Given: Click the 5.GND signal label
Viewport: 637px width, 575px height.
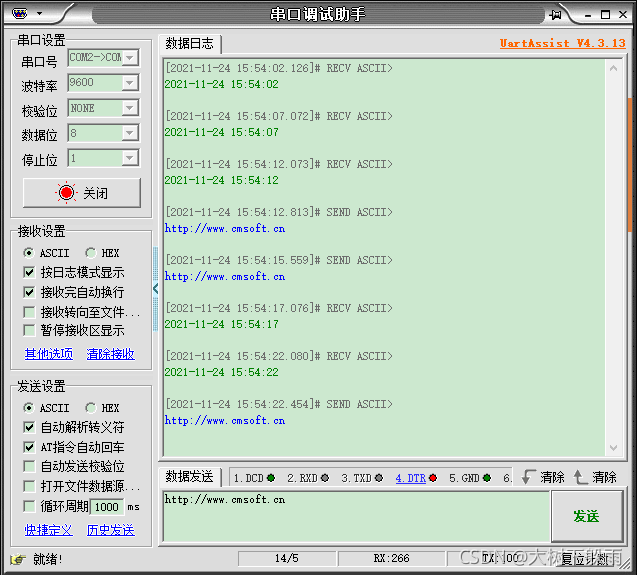Looking at the screenshot, I should (x=464, y=478).
